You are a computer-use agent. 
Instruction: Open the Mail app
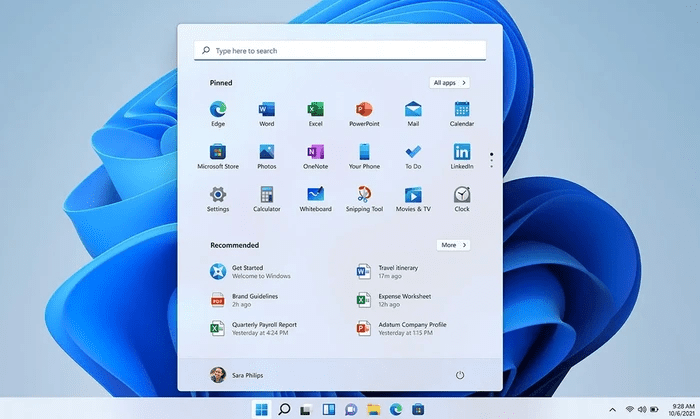413,114
